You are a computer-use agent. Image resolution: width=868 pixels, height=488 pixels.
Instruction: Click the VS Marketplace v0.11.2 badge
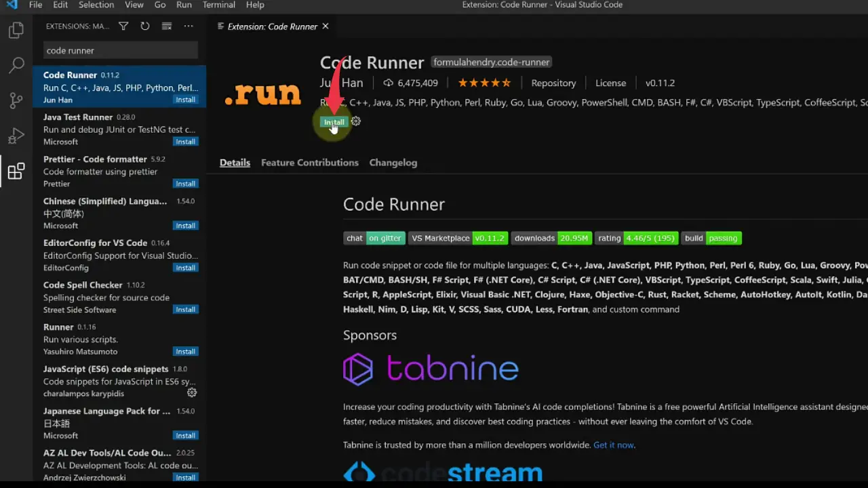pos(458,238)
